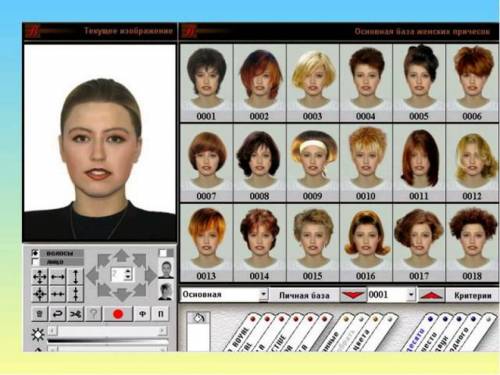Viewport: 500px width, 375px height.
Task: Undo with the curved return arrow
Action: (57, 314)
